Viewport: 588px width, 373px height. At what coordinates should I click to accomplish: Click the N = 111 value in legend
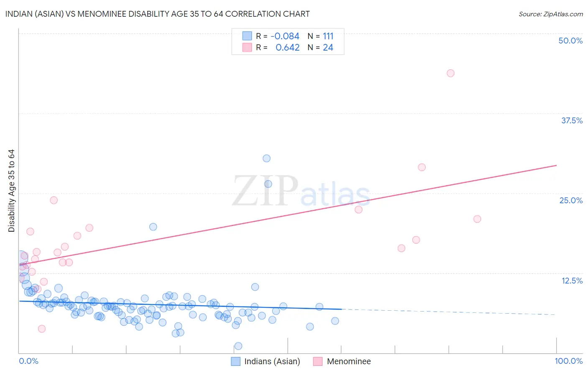(x=321, y=36)
